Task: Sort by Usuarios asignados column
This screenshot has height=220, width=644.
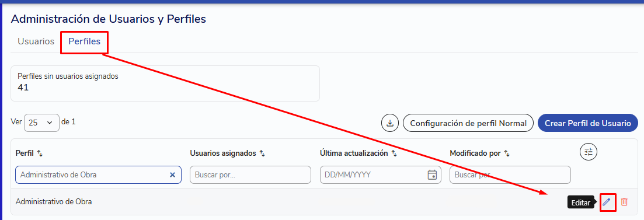Action: [x=262, y=153]
